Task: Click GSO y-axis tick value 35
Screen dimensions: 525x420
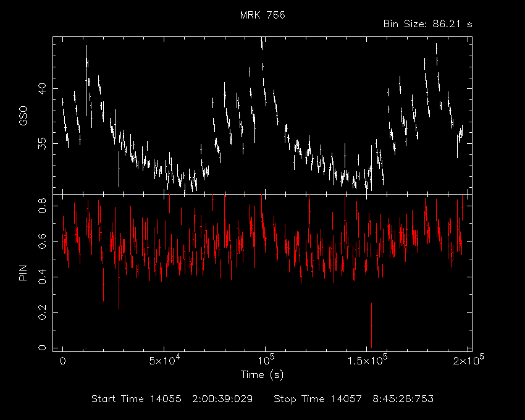Action: coord(42,144)
